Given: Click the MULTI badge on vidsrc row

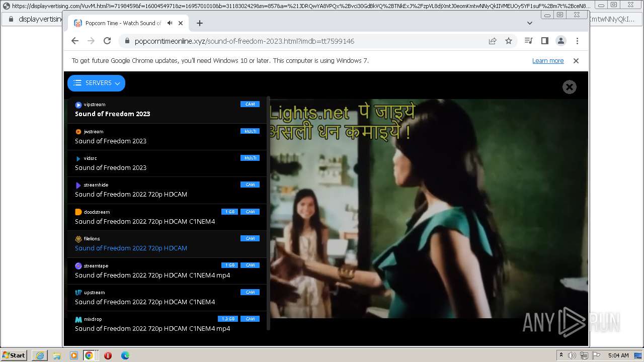Looking at the screenshot, I should pyautogui.click(x=250, y=158).
